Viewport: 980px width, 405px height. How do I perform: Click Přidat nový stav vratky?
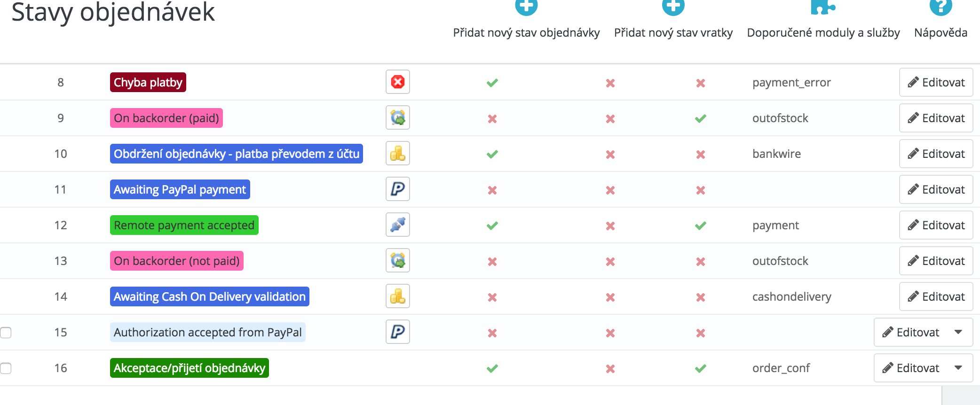click(x=673, y=32)
